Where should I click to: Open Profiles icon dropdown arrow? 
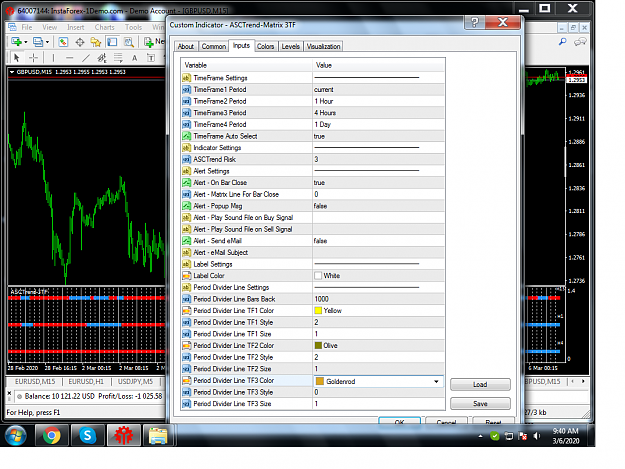click(47, 42)
